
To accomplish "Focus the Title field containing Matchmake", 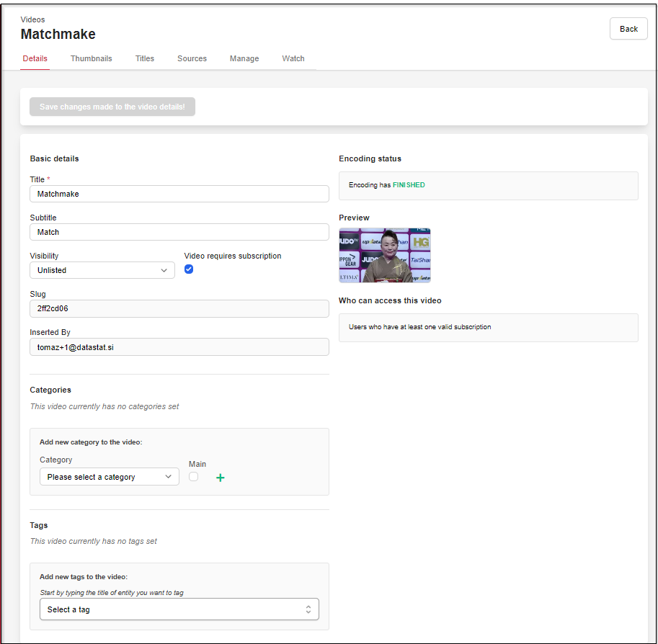I will pos(179,194).
